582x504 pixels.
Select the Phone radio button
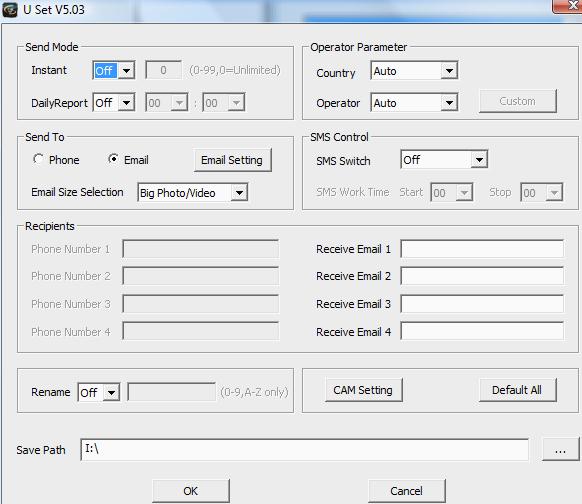click(38, 159)
